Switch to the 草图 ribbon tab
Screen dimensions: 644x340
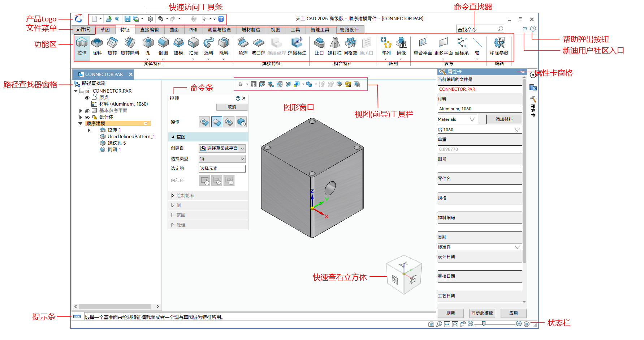pyautogui.click(x=105, y=30)
